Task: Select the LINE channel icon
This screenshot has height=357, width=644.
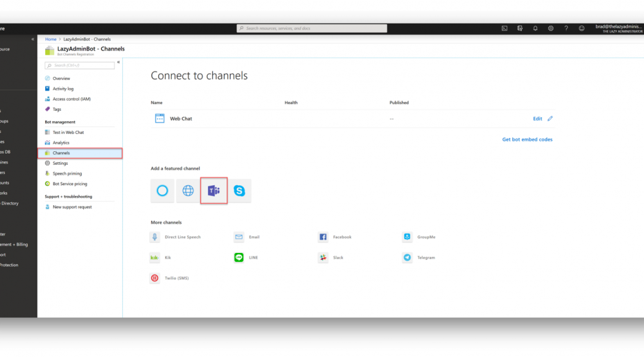Action: 239,258
